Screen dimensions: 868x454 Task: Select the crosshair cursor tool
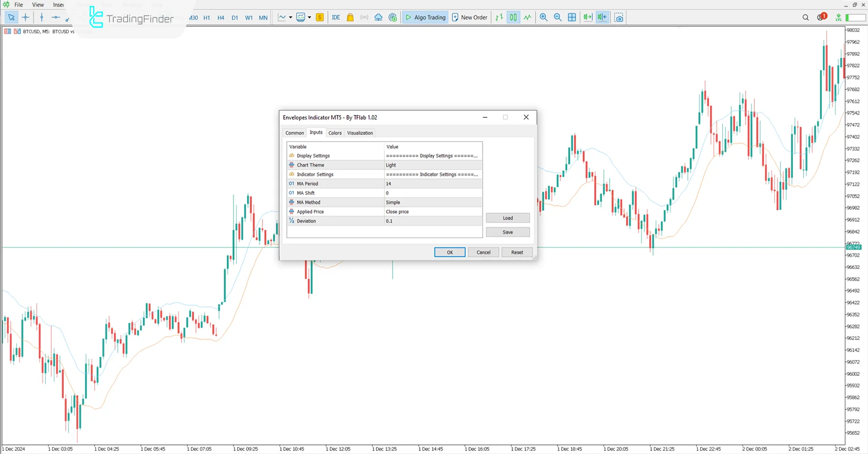point(26,18)
